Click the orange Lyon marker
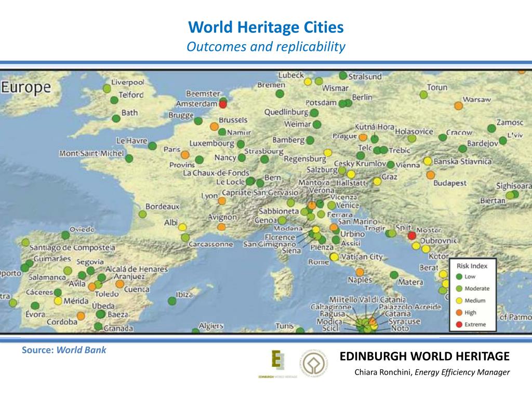 click(x=222, y=201)
